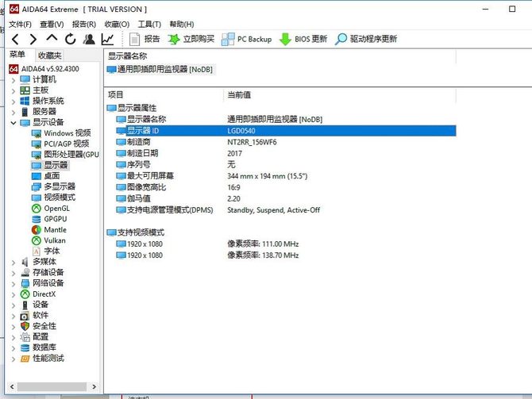
Task: Click the 立即购买 buy now button
Action: 191,40
